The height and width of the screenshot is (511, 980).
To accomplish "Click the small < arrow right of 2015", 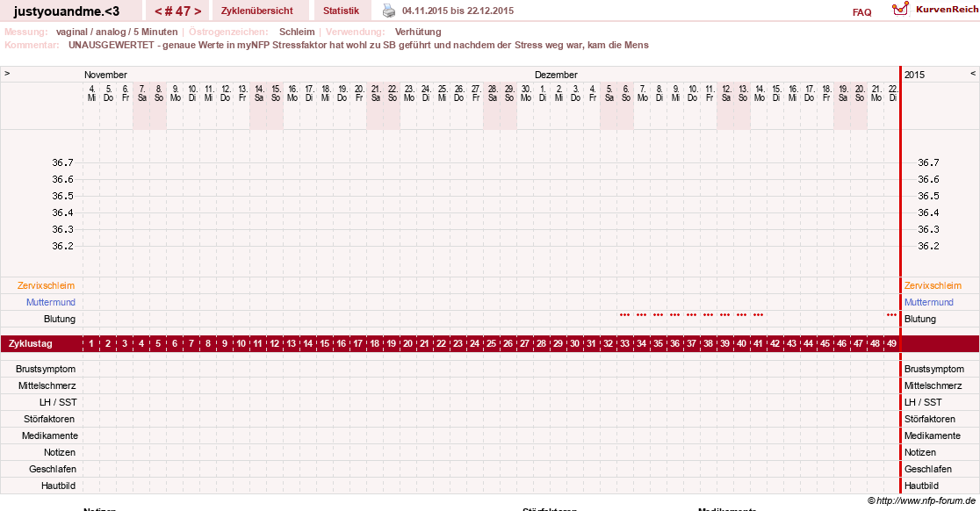I will coord(972,73).
